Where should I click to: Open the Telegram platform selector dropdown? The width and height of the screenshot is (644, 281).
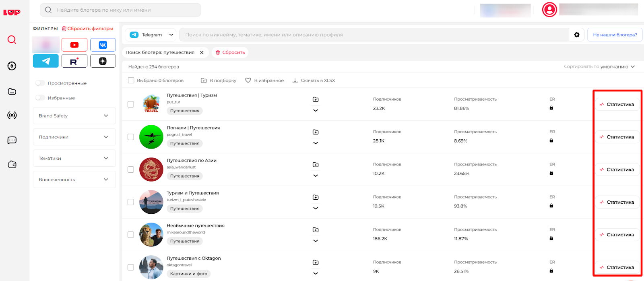152,35
